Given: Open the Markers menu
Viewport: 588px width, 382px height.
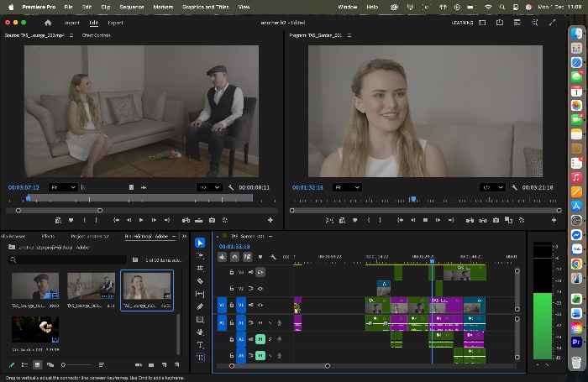Looking at the screenshot, I should [x=163, y=7].
